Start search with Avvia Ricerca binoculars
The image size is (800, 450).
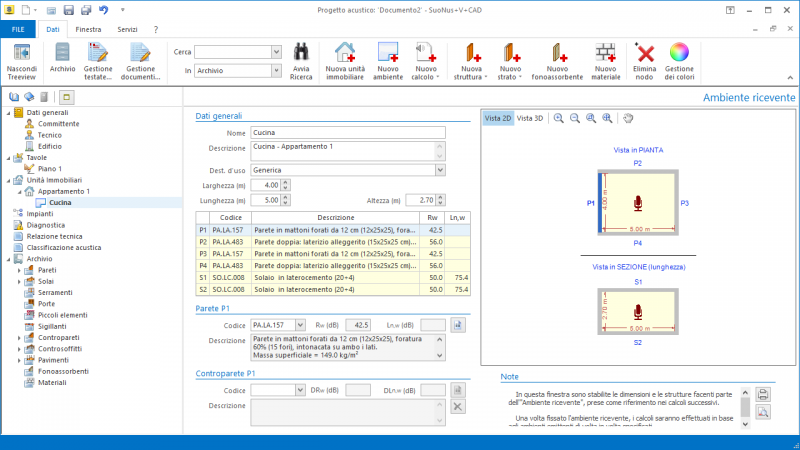(301, 61)
